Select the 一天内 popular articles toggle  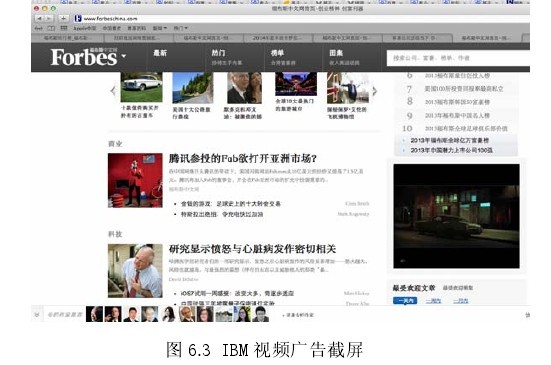pyautogui.click(x=405, y=301)
